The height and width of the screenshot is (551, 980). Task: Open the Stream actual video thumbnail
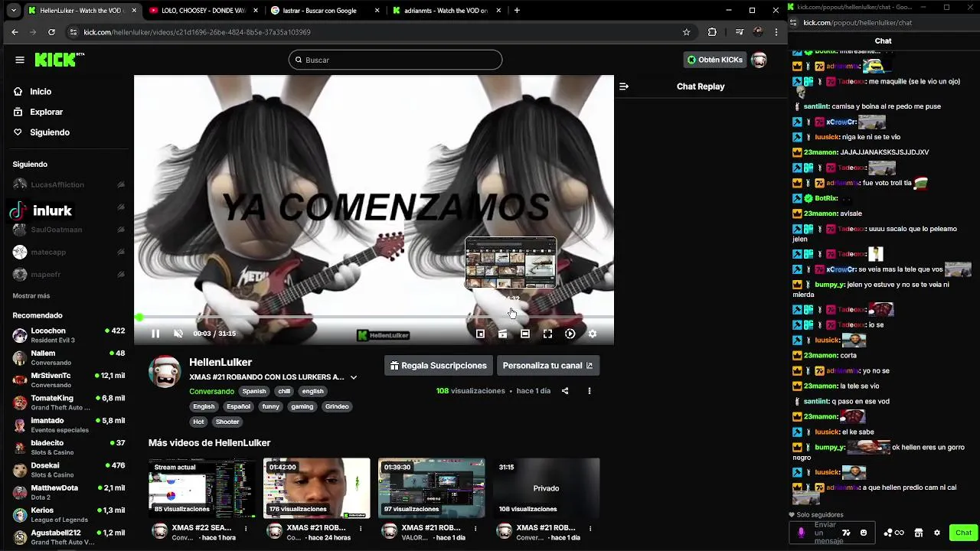pos(202,488)
